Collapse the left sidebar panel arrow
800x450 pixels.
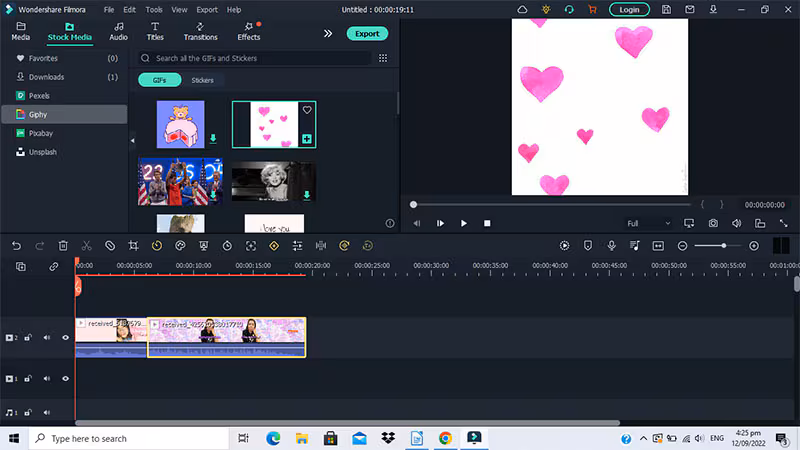click(133, 140)
